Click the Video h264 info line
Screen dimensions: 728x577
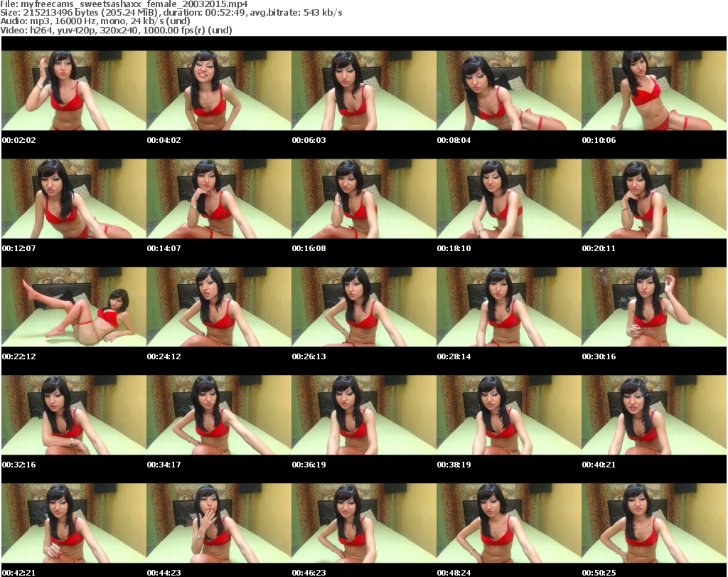[116, 30]
